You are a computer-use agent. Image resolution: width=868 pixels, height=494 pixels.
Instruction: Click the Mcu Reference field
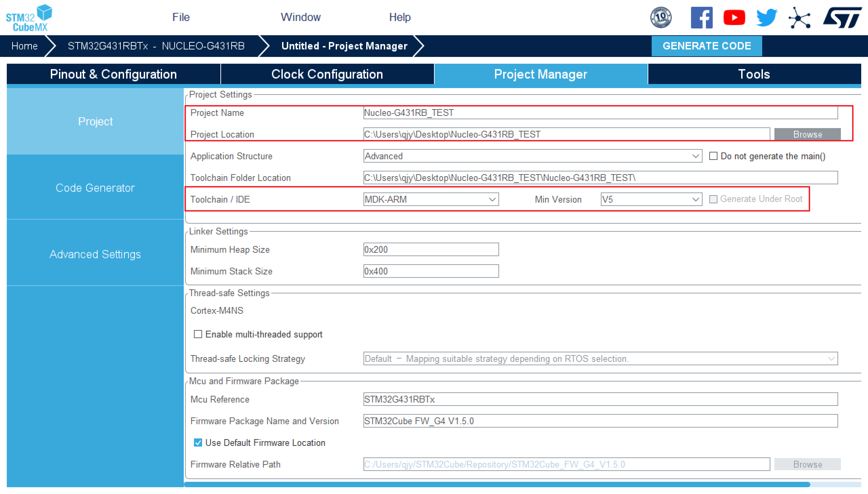(x=600, y=399)
